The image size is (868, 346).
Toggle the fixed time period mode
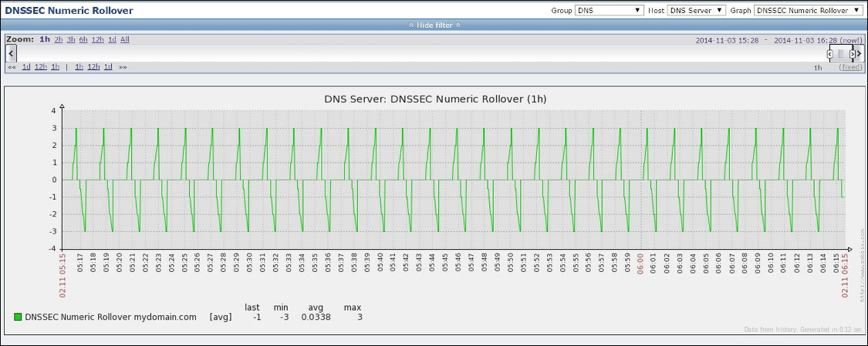[851, 67]
